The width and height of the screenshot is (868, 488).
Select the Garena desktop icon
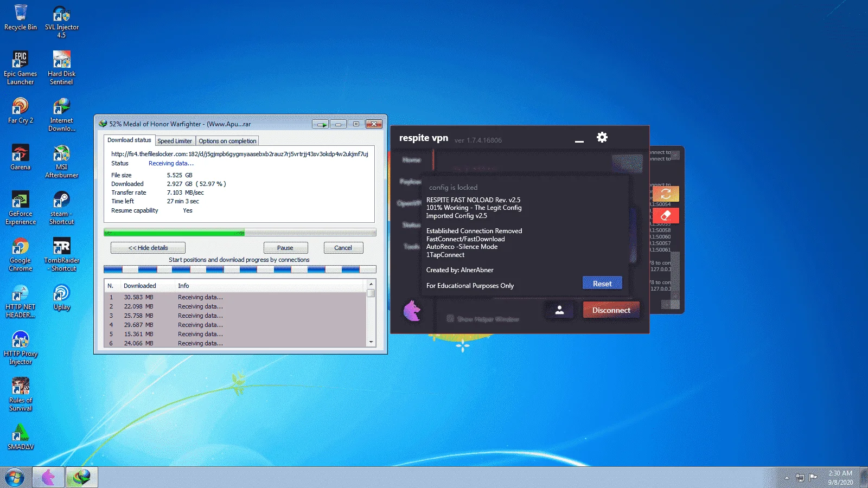[x=21, y=157]
